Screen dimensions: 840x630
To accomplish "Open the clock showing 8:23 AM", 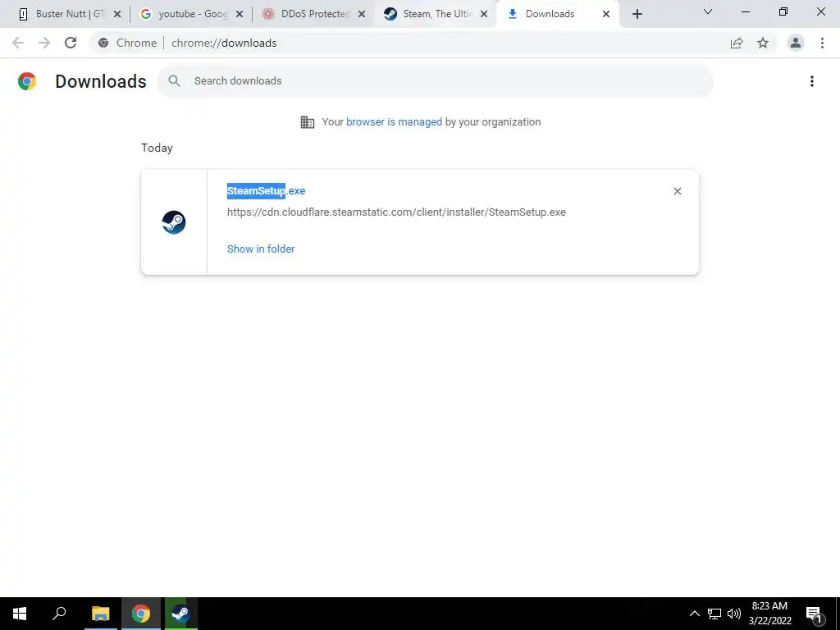I will (769, 614).
